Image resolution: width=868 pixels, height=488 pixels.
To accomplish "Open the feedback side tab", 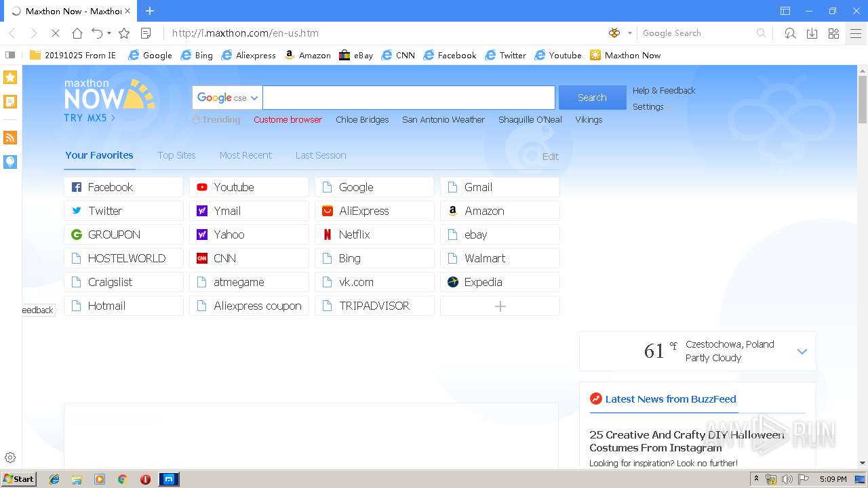I will click(38, 310).
